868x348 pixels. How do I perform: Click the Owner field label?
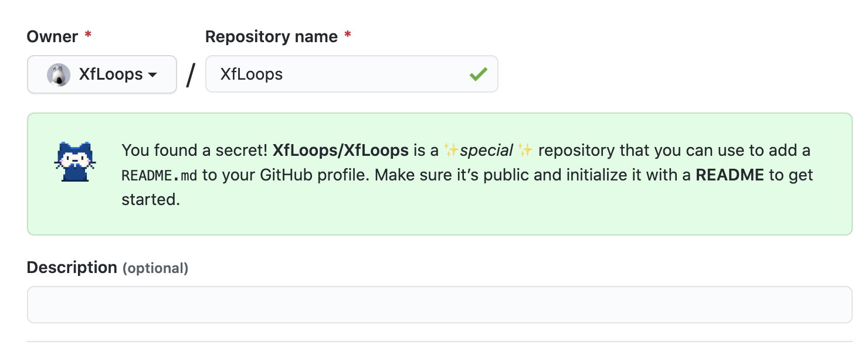52,37
